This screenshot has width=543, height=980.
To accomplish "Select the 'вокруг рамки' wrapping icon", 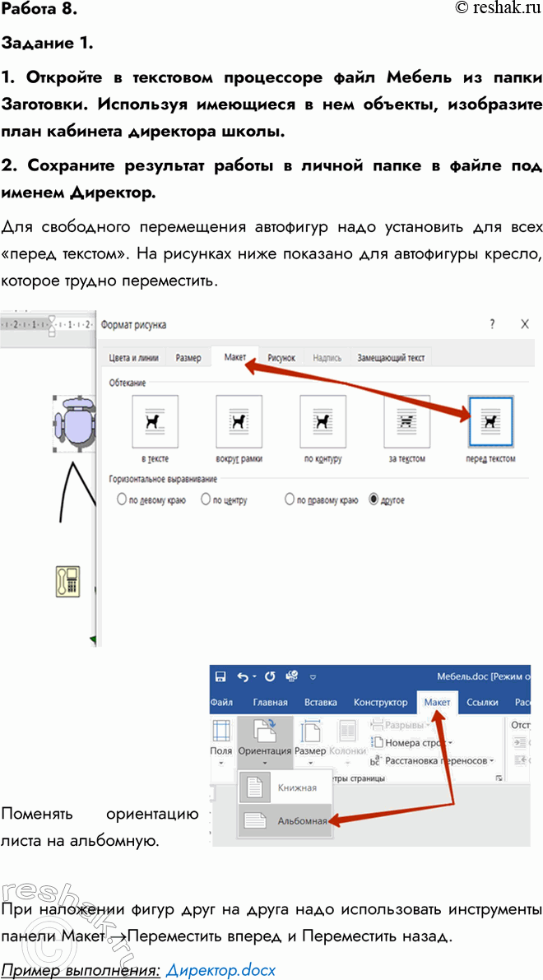I will (x=239, y=421).
